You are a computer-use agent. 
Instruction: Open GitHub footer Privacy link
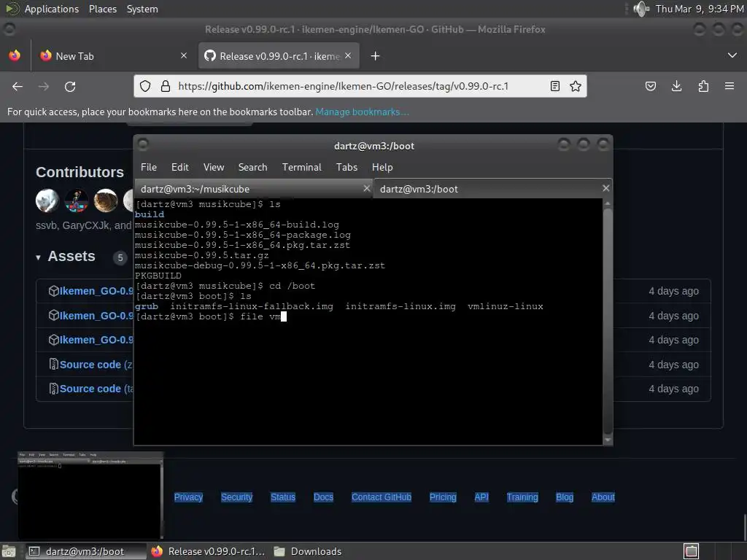pos(188,497)
